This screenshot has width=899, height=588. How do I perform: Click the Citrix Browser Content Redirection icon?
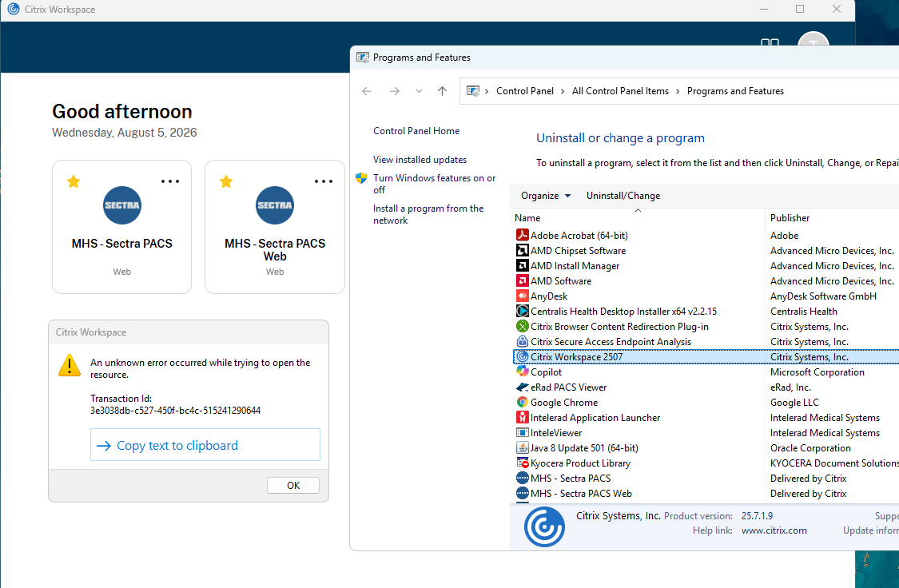[x=522, y=326]
